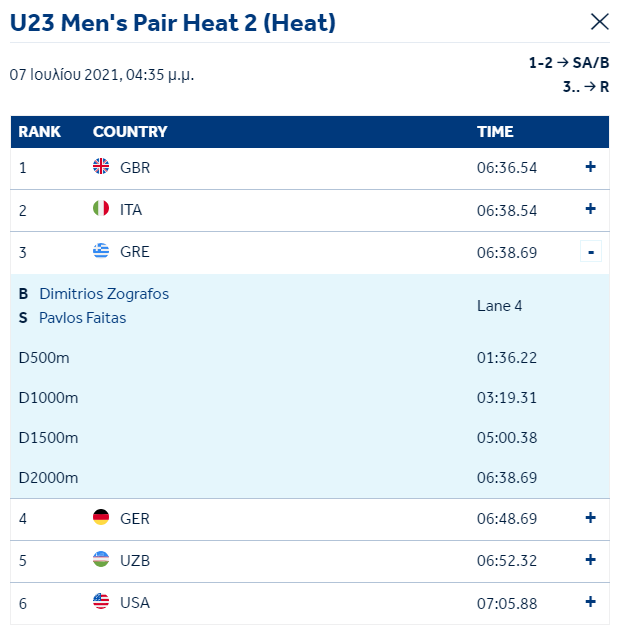
Task: Click the Great Britain flag icon
Action: tap(101, 166)
